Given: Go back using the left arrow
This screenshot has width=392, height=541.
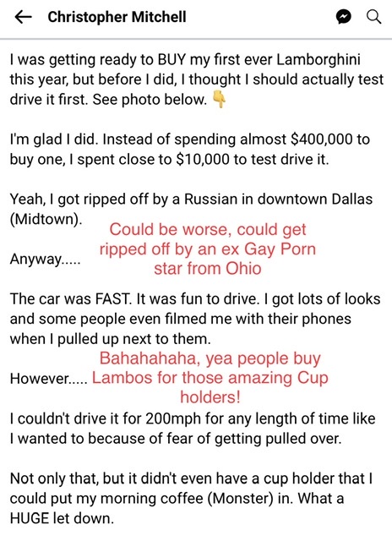Looking at the screenshot, I should 24,17.
